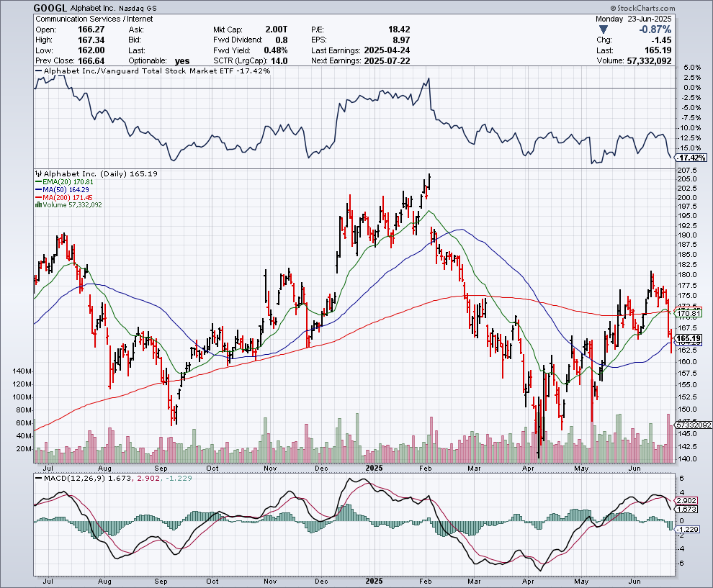
Task: Click the EMA(20) 170.81 legend text
Action: click(x=68, y=182)
